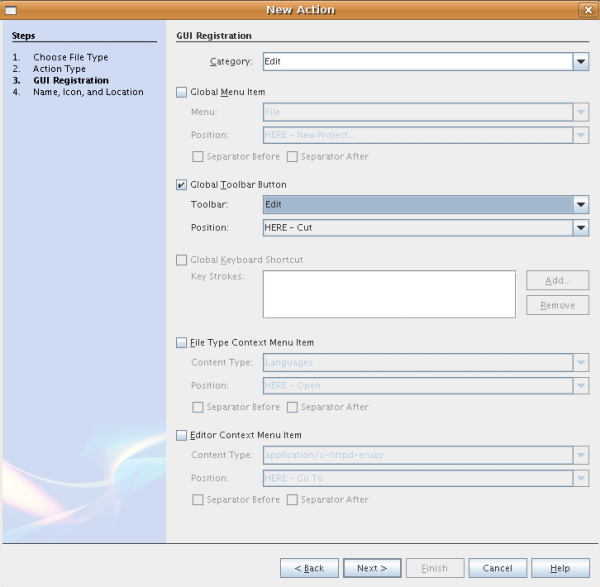Open Help for this wizard
This screenshot has height=587, width=600.
tap(560, 568)
